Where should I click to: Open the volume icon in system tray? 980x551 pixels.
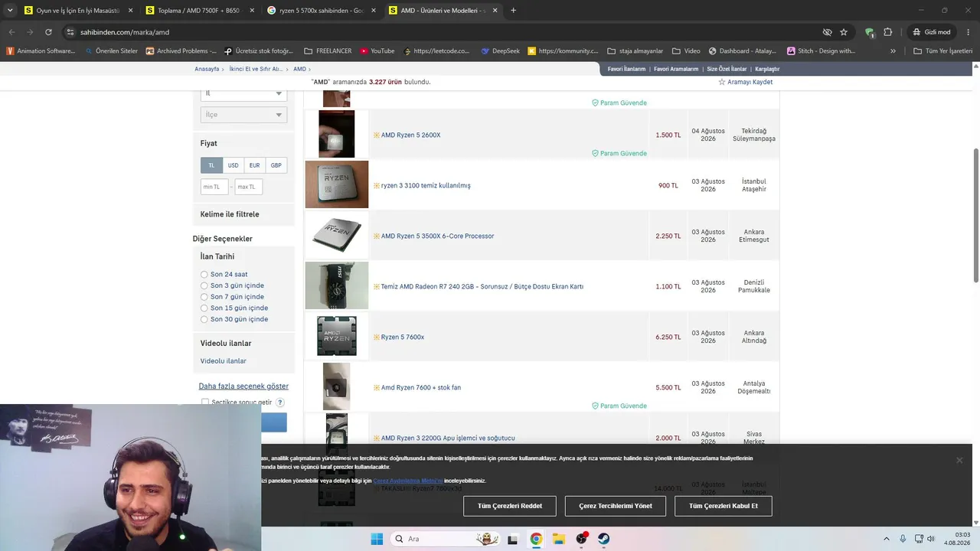pos(931,539)
